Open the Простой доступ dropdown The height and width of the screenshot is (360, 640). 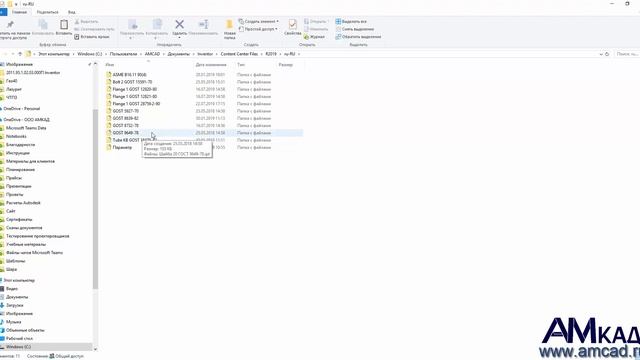258,29
